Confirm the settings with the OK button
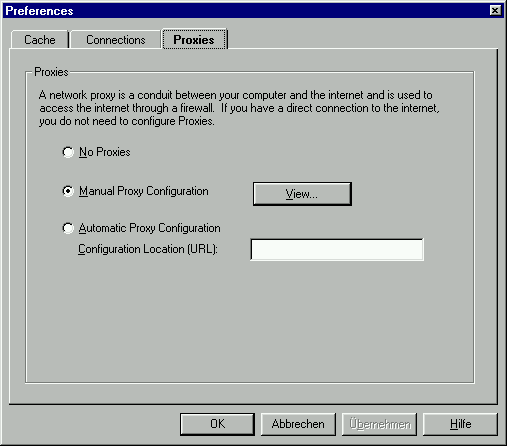Screen dimensions: 507x446 [217, 424]
